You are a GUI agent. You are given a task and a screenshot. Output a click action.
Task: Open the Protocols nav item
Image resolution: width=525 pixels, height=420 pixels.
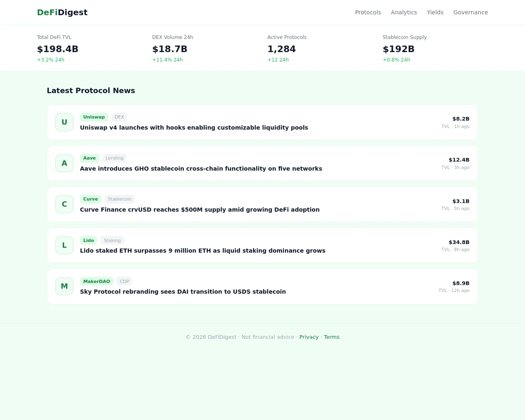[x=368, y=12]
